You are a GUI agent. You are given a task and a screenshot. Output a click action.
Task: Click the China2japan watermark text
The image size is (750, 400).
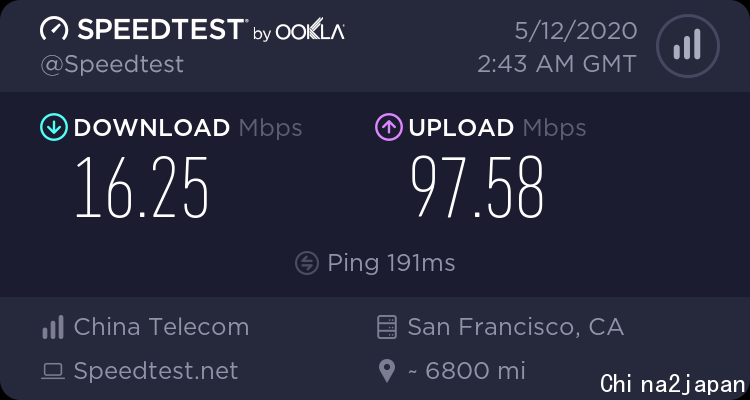pos(673,384)
